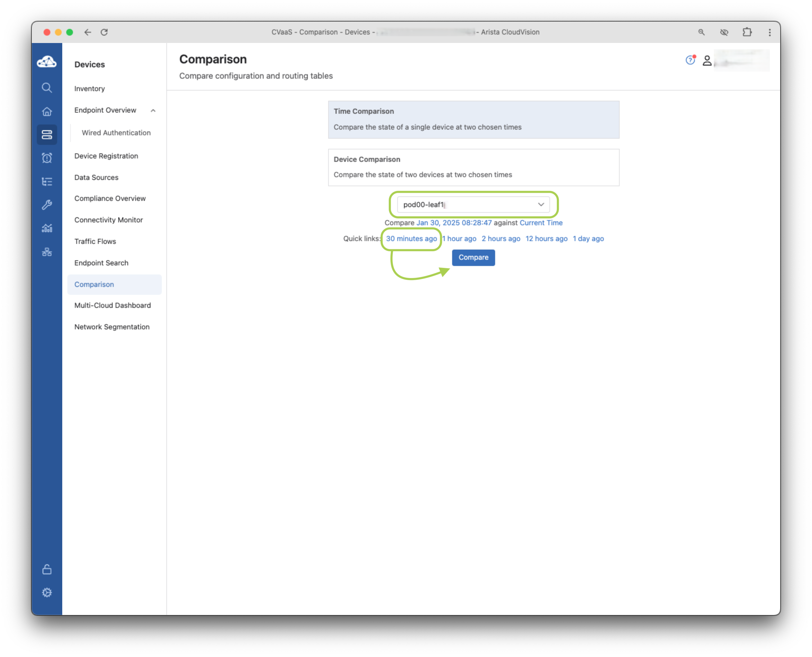Go to the Home dashboard icon
The width and height of the screenshot is (812, 657).
46,112
